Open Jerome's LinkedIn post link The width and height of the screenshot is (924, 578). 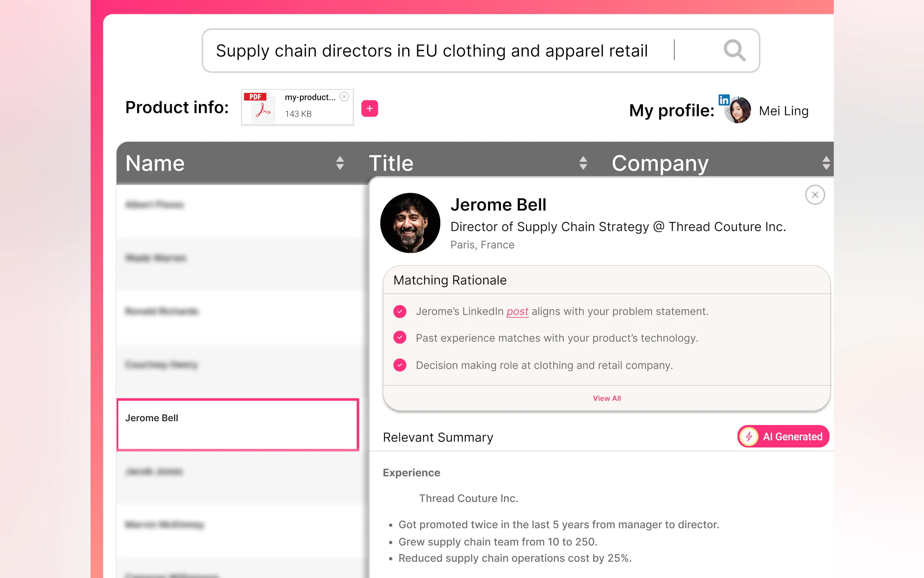click(x=517, y=312)
